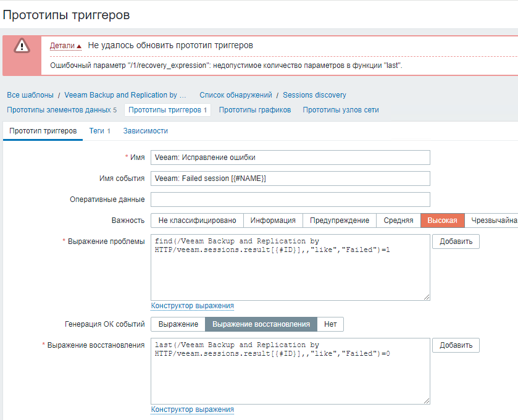Screen dimensions: 518x420
Task: Click Добавить next to problem expression
Action: (x=456, y=241)
